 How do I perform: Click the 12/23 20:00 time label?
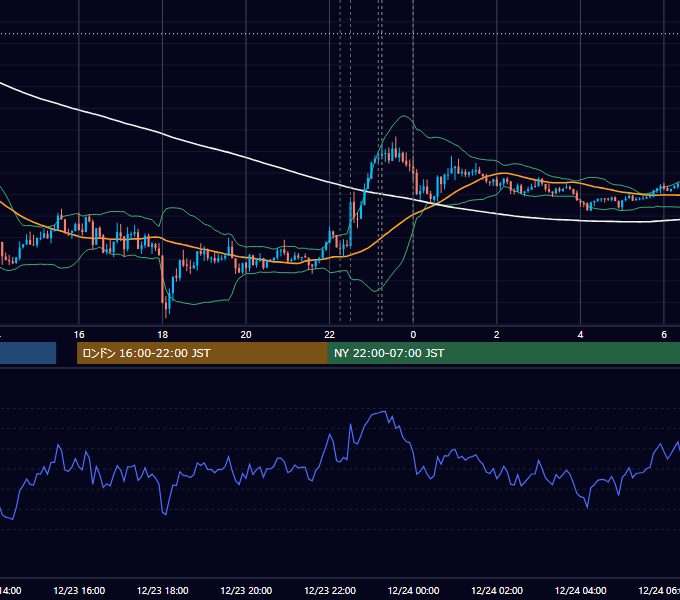(x=246, y=590)
